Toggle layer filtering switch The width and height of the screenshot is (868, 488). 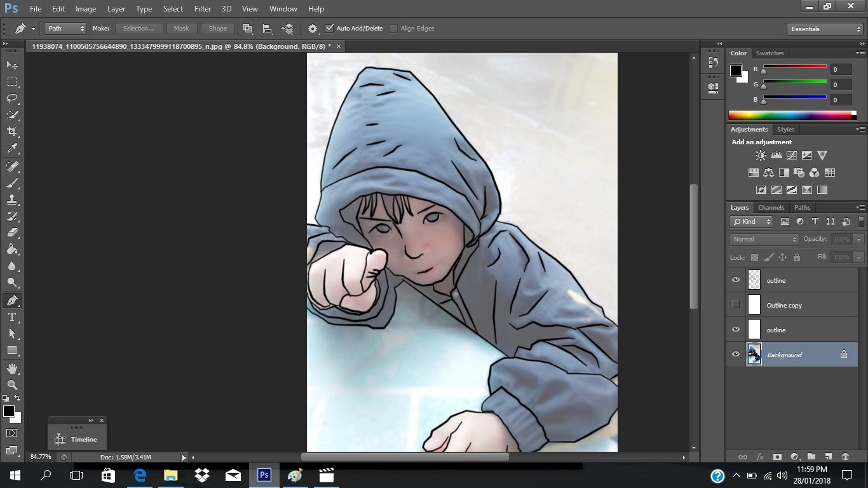(x=862, y=221)
